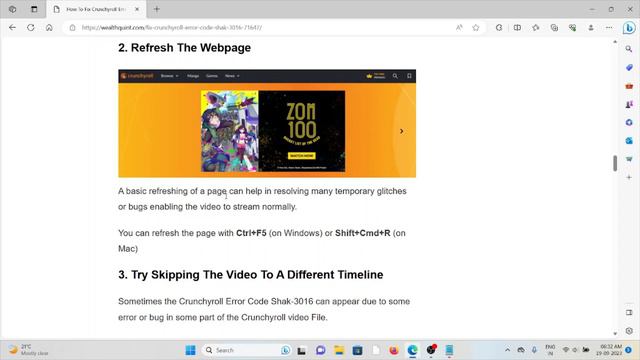This screenshot has height=360, width=640.
Task: Open the profile account icon
Action: pyautogui.click(x=591, y=28)
